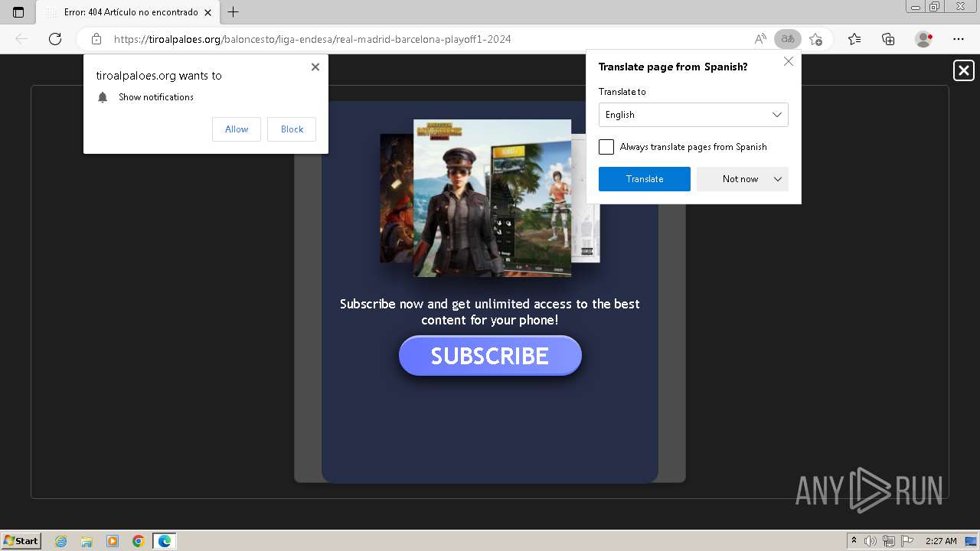Allow notifications from tiroalpaloes.org

coord(237,129)
